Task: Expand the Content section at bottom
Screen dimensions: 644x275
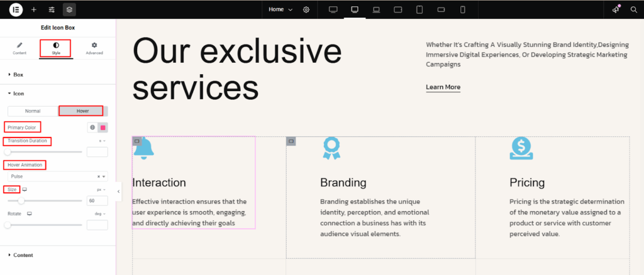Action: point(23,255)
